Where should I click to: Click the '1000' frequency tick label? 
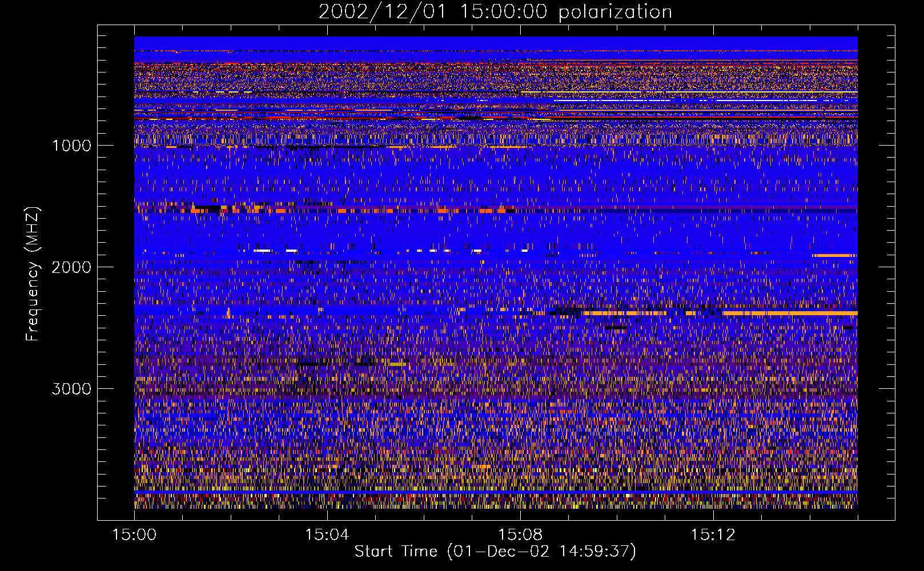[x=71, y=146]
